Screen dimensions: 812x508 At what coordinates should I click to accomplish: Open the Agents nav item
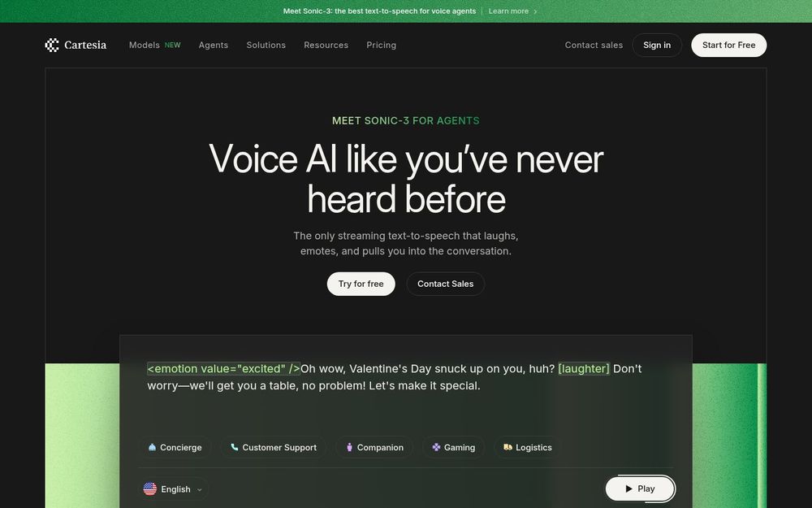tap(214, 45)
